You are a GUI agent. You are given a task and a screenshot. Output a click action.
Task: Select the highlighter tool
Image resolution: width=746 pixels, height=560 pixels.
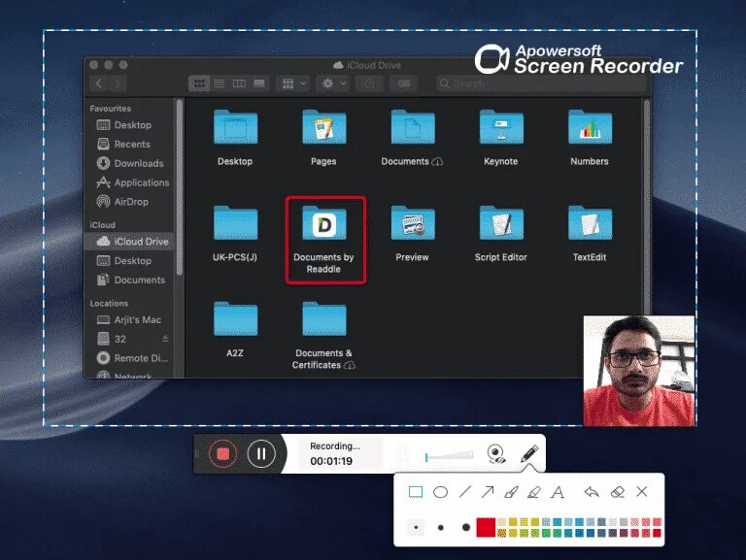point(534,492)
